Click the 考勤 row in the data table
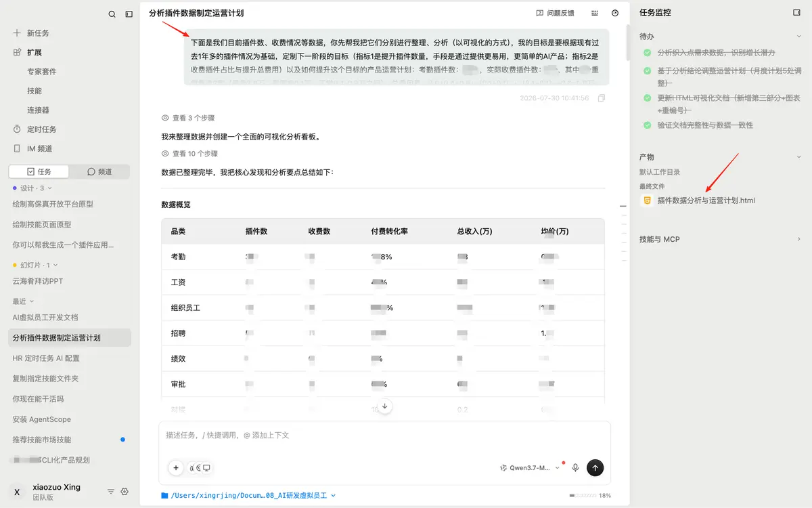 pos(383,257)
